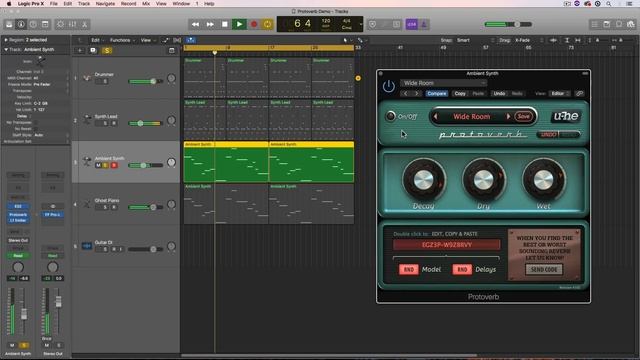Open the Navigate menu
Image resolution: width=640 pixels, height=360 pixels.
(x=105, y=4)
